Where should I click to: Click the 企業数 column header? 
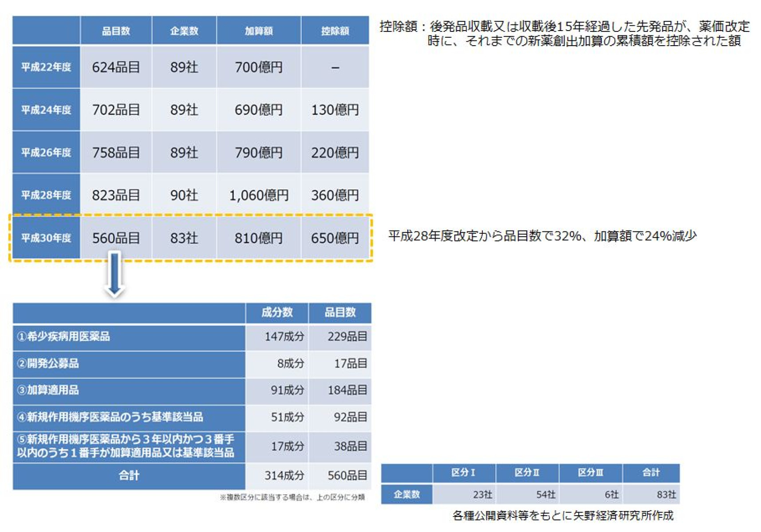[x=184, y=31]
